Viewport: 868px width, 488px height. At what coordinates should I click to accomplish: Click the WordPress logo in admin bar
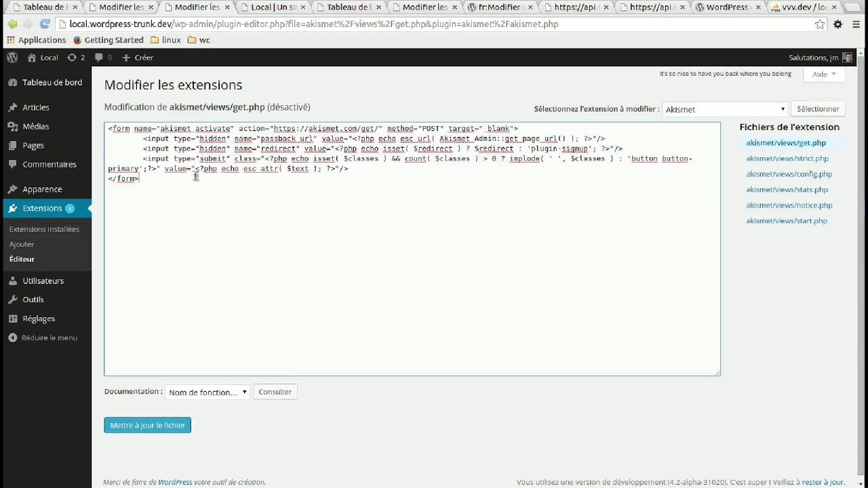[12, 58]
